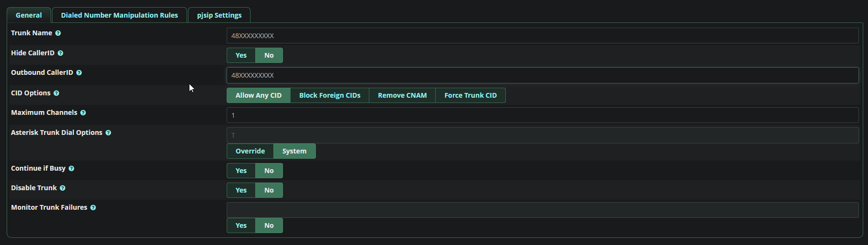Open help tooltip for Outbound CallerID

pos(79,73)
